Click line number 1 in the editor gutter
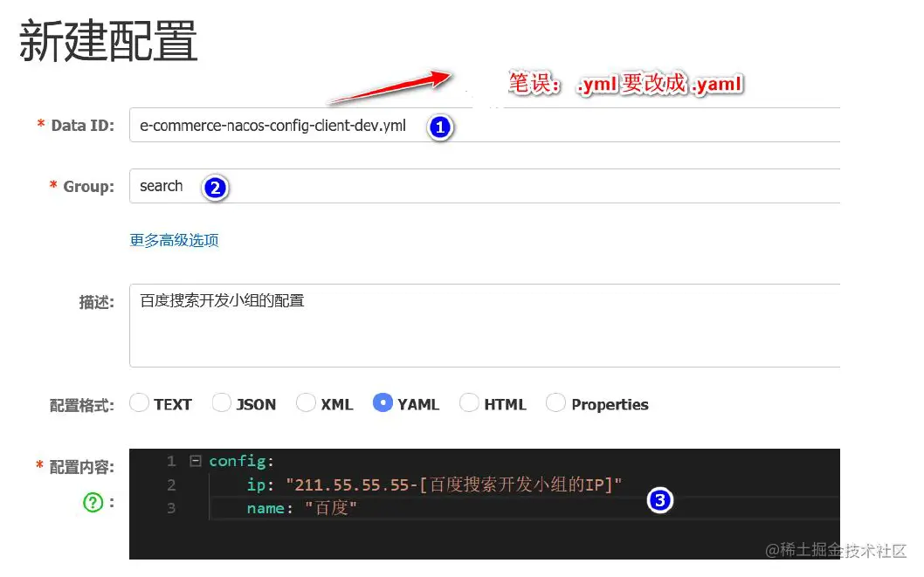Screen dimensions: 924x577 click(171, 461)
